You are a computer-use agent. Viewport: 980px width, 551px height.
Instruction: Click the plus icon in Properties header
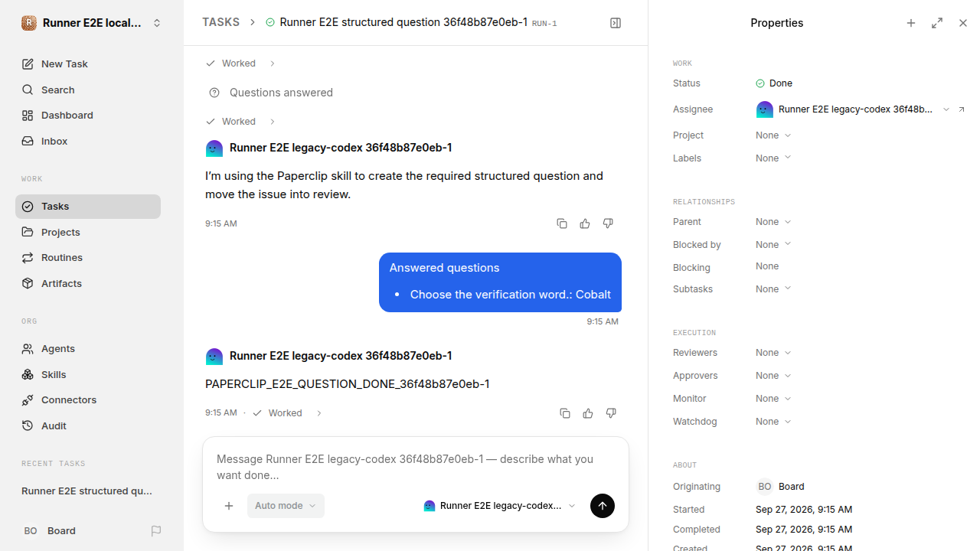tap(911, 23)
